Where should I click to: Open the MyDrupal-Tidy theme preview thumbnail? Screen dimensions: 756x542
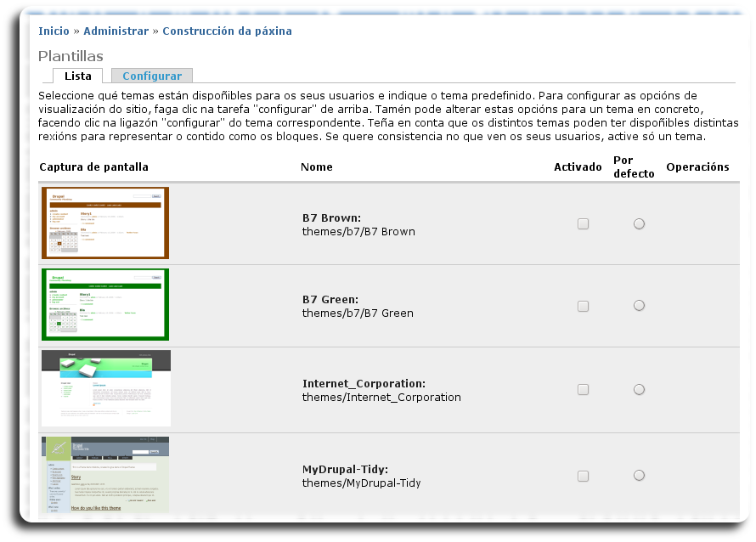click(105, 475)
